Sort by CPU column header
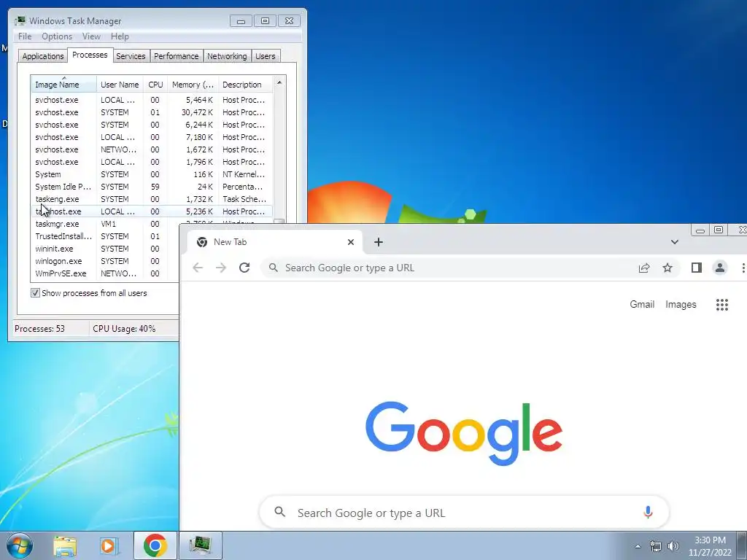 [155, 85]
